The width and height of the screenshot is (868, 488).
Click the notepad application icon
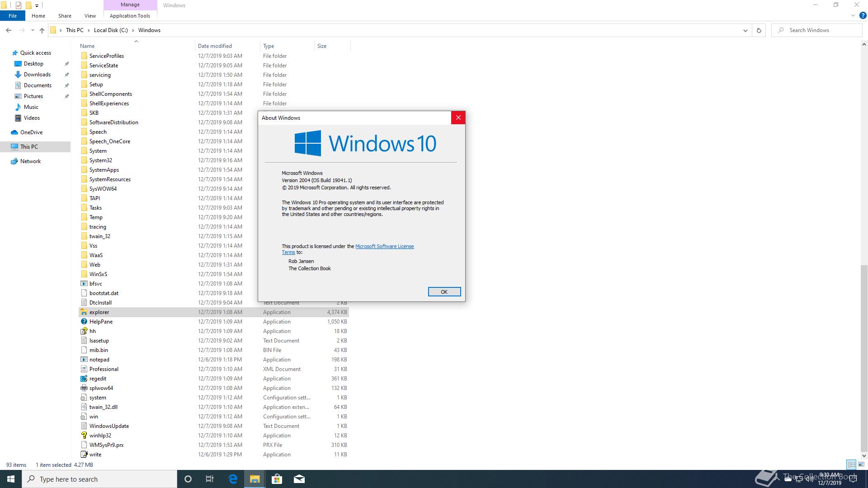pos(84,360)
